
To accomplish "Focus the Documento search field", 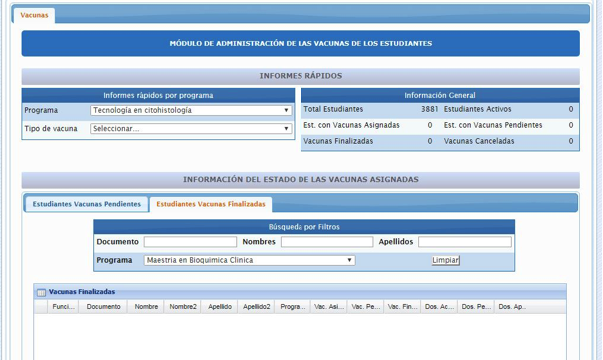I will 190,242.
